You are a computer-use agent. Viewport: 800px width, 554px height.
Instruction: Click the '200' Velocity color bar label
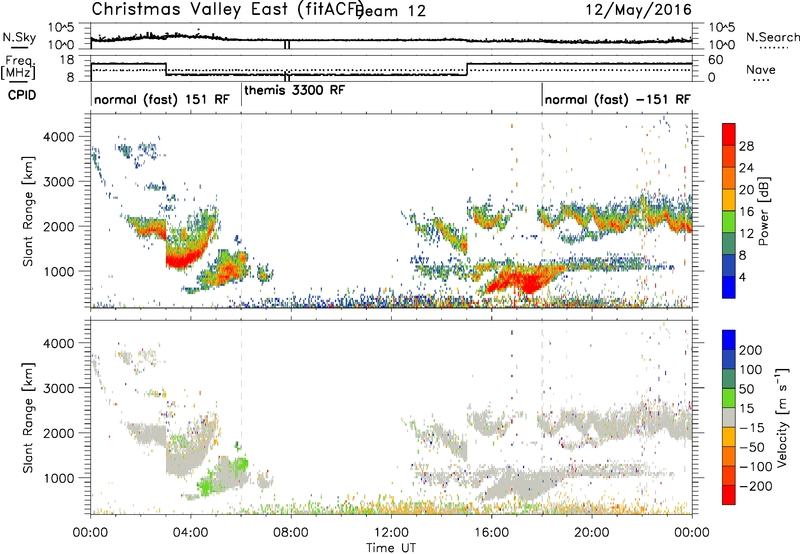point(751,350)
